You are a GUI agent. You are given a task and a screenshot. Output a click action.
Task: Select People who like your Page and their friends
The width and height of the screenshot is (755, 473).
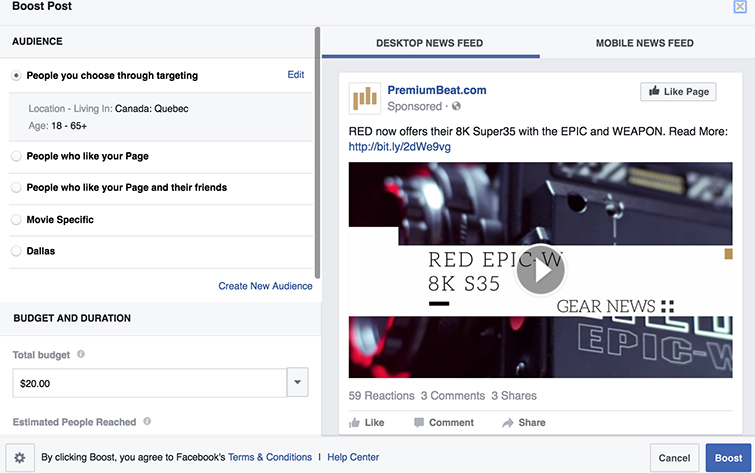(x=16, y=188)
